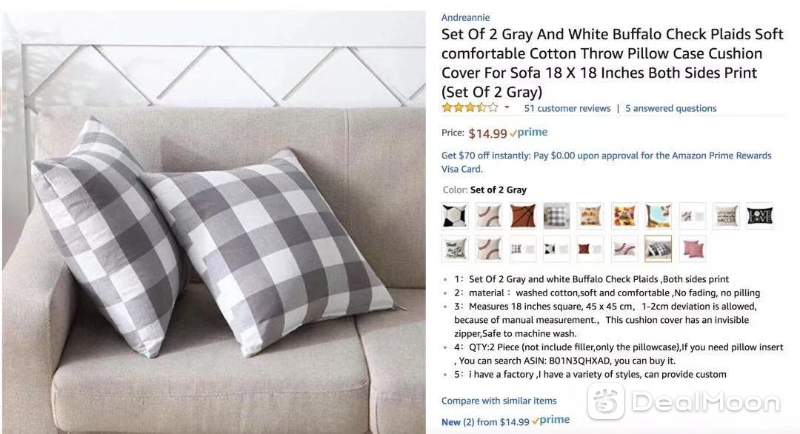The width and height of the screenshot is (800, 434).
Task: Pick the gray buffalo plaid single pillow swatch
Action: tap(556, 216)
